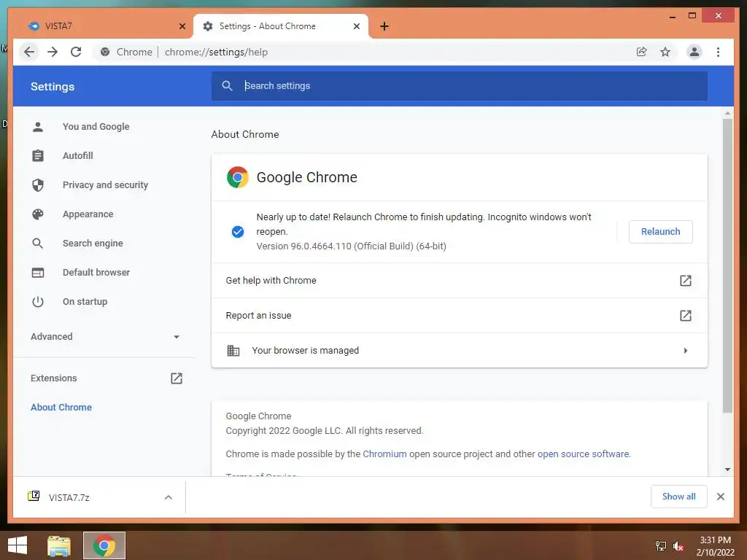This screenshot has height=560, width=747.
Task: Open the Windows Start menu
Action: pyautogui.click(x=18, y=545)
